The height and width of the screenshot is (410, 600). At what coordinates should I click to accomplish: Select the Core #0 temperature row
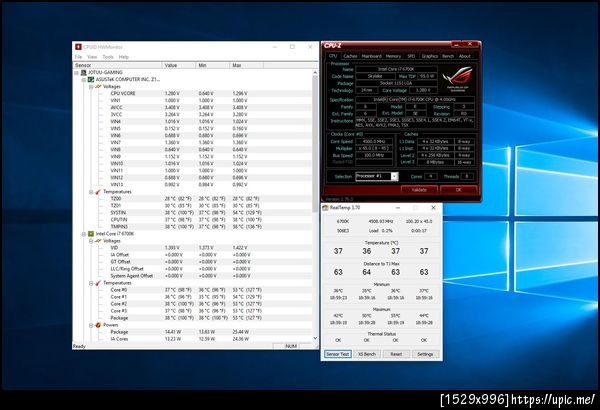pos(192,290)
